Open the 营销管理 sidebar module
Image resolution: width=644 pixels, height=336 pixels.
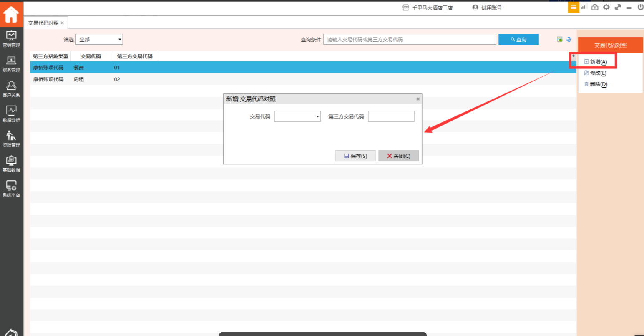pos(11,39)
